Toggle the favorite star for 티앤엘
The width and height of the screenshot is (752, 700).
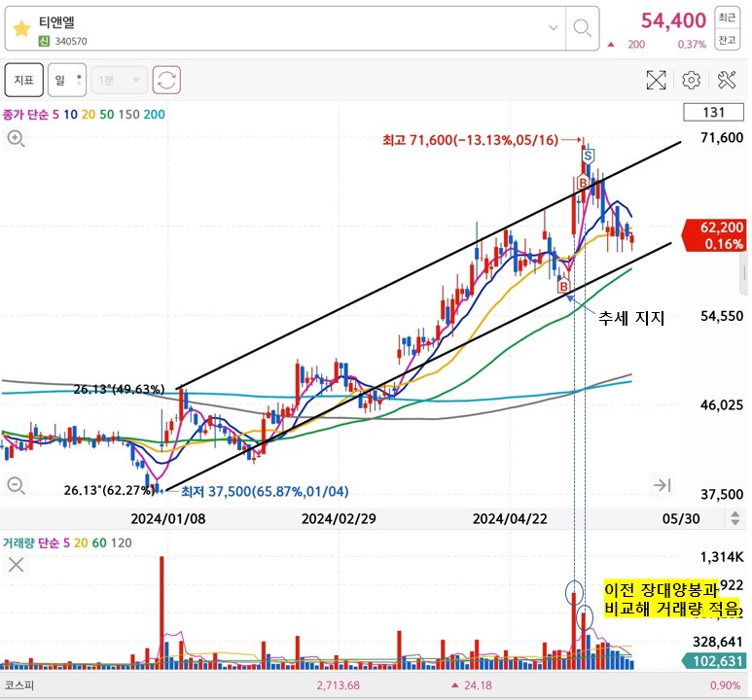pos(21,29)
